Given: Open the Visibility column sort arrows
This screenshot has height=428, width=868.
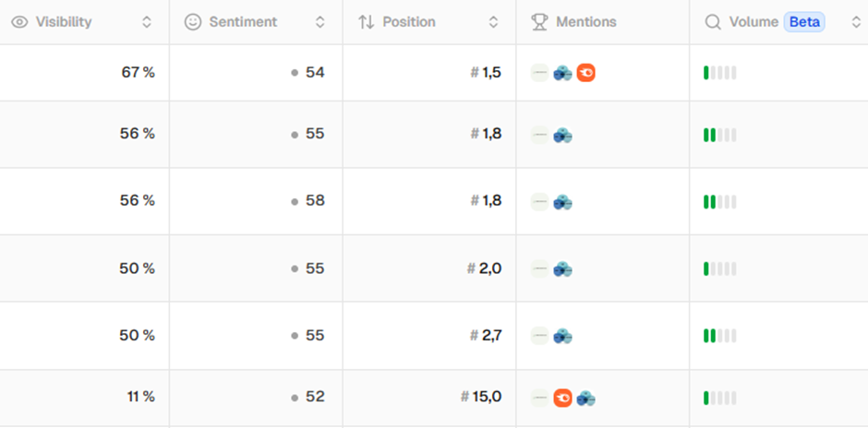Looking at the screenshot, I should click(x=147, y=22).
